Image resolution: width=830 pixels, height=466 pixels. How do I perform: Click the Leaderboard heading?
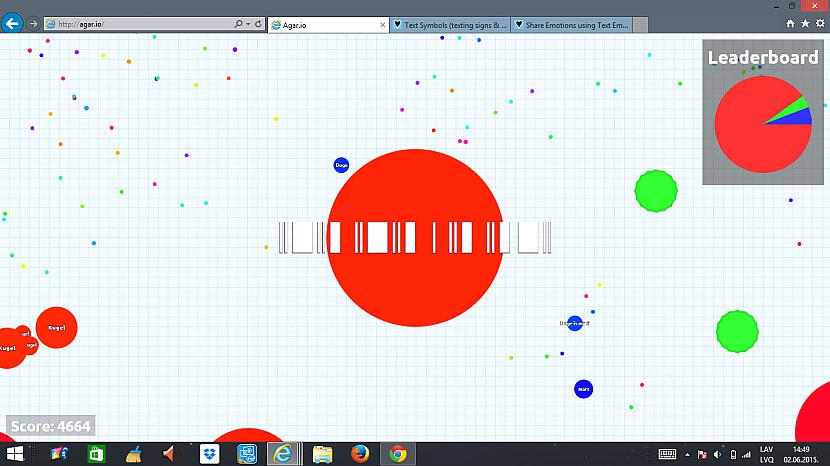[x=763, y=57]
